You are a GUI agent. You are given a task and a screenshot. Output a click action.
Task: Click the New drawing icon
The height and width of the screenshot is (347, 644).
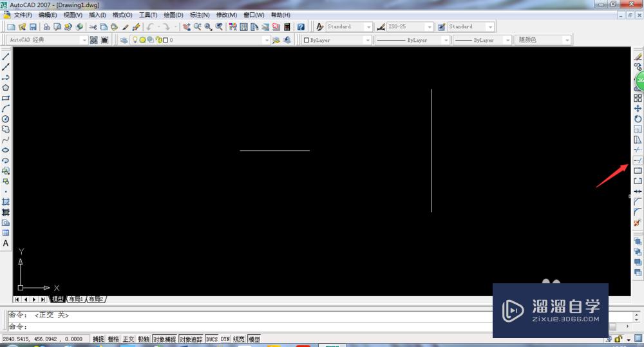(11, 26)
